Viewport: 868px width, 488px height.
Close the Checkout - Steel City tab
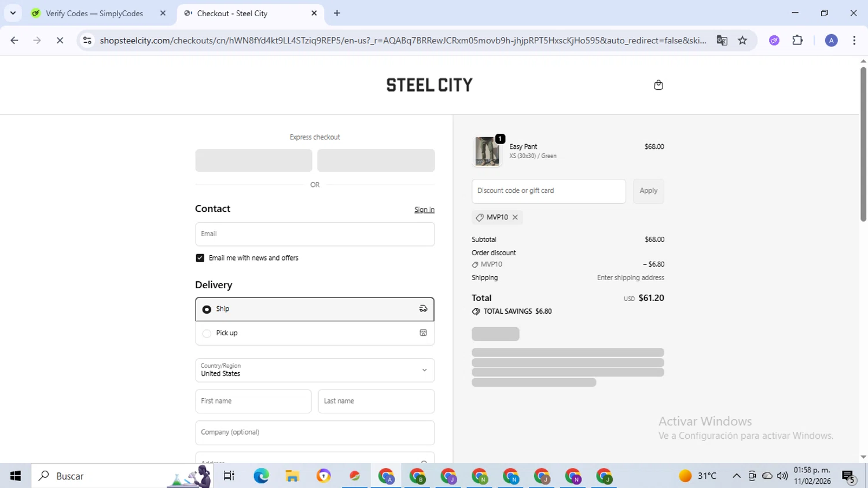pos(314,13)
